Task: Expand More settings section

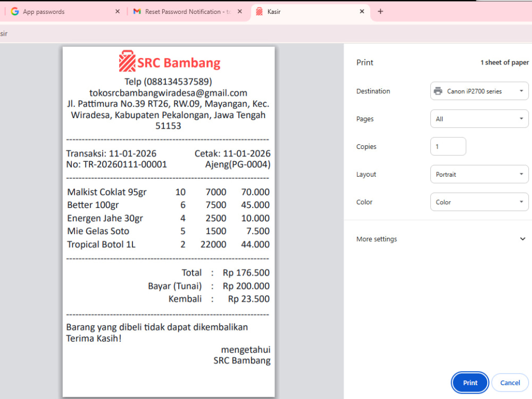Action: tap(440, 239)
